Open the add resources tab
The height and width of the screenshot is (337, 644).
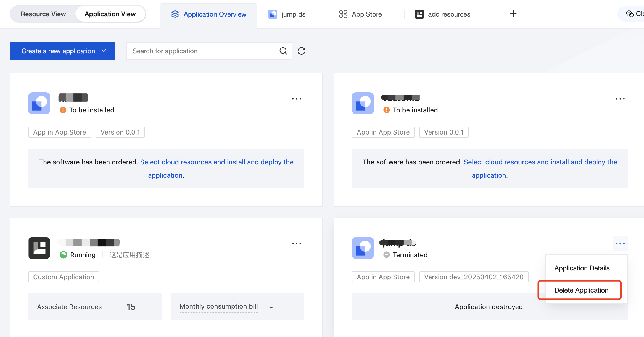pyautogui.click(x=443, y=14)
